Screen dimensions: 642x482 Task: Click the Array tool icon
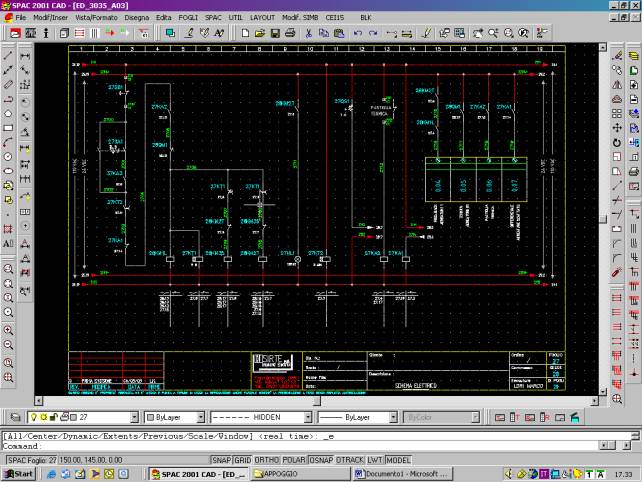click(x=617, y=113)
